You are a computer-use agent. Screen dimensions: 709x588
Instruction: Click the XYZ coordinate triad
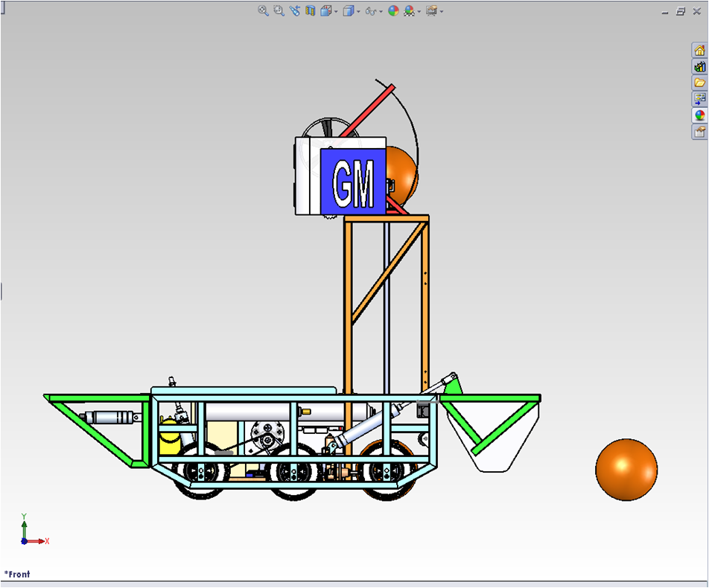pyautogui.click(x=34, y=530)
